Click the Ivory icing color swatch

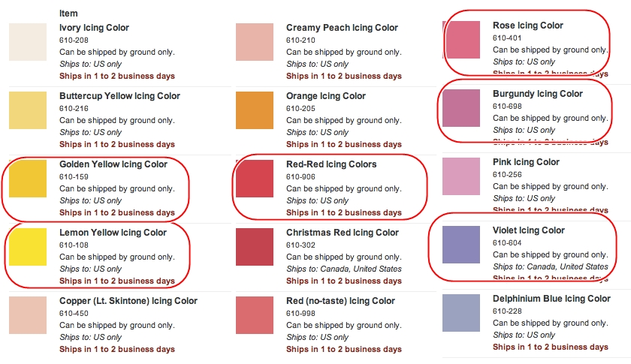[28, 41]
